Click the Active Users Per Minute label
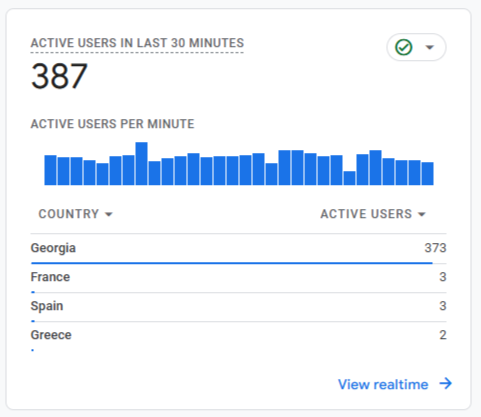 [112, 124]
